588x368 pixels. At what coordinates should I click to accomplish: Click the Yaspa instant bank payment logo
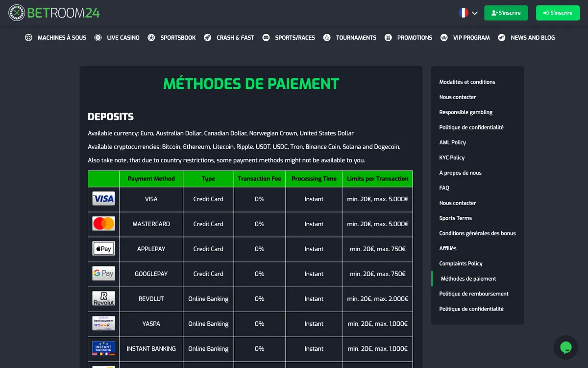click(104, 324)
